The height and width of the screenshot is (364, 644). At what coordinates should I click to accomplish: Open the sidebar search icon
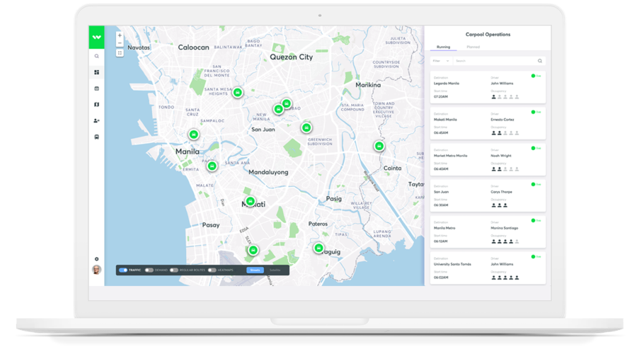coord(96,56)
